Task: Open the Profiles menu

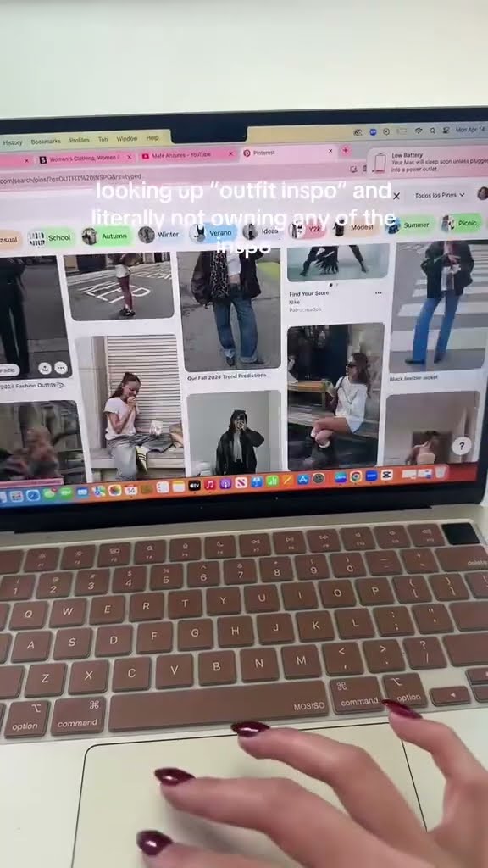Action: 79,140
